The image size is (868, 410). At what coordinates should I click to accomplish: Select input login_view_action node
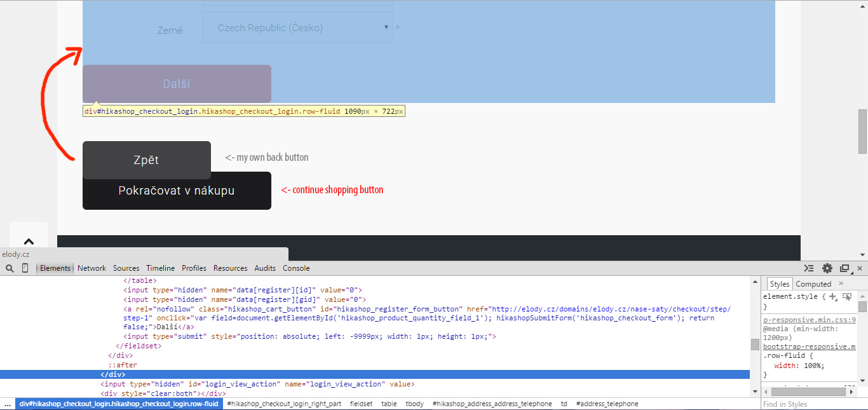(257, 384)
